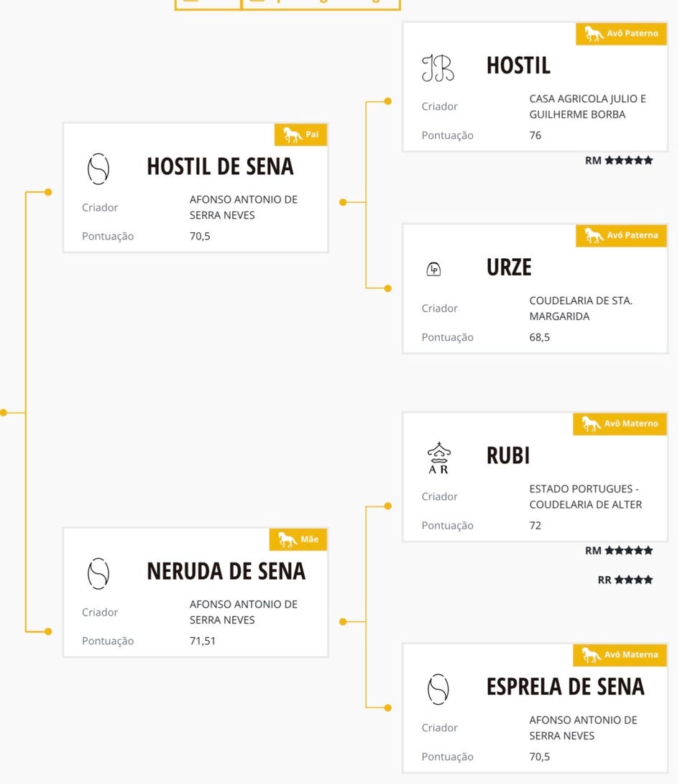Open the ESPRELA DE SENA horse name

pos(565,687)
